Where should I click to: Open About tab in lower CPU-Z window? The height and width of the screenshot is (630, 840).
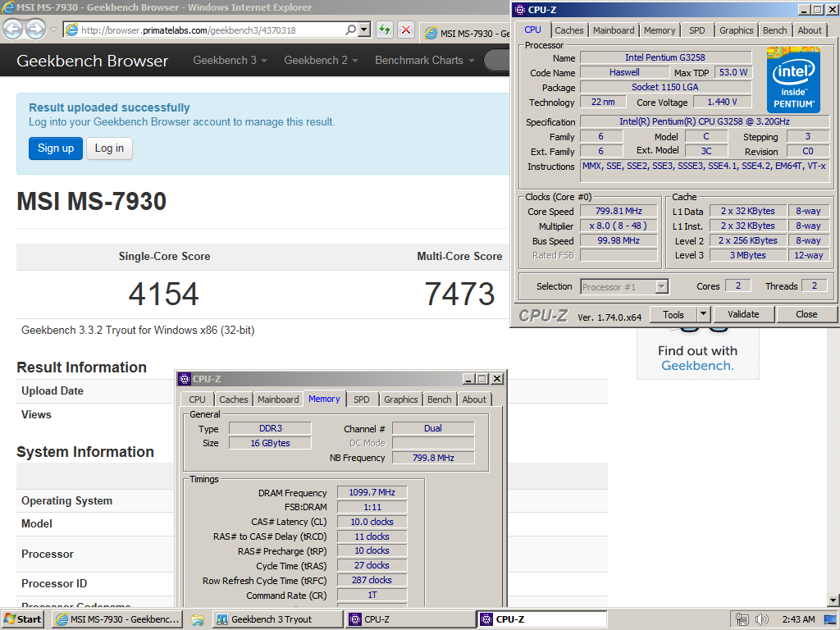(474, 399)
